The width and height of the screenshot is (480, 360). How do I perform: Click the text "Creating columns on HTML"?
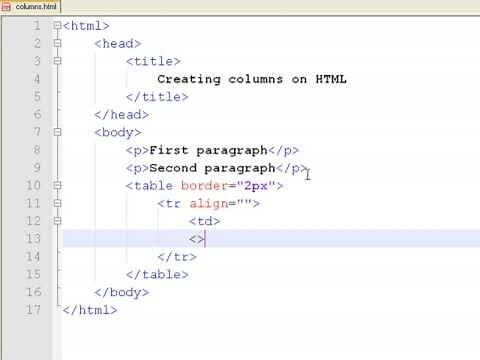252,79
